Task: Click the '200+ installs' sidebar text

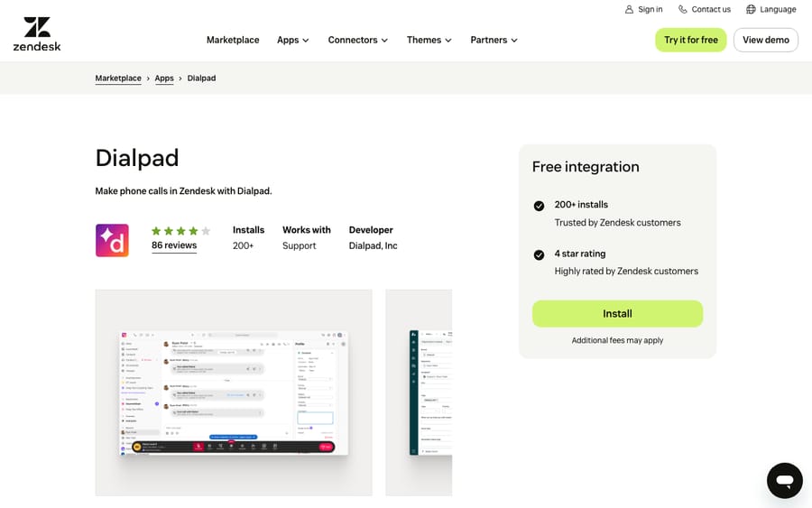Action: pyautogui.click(x=581, y=205)
